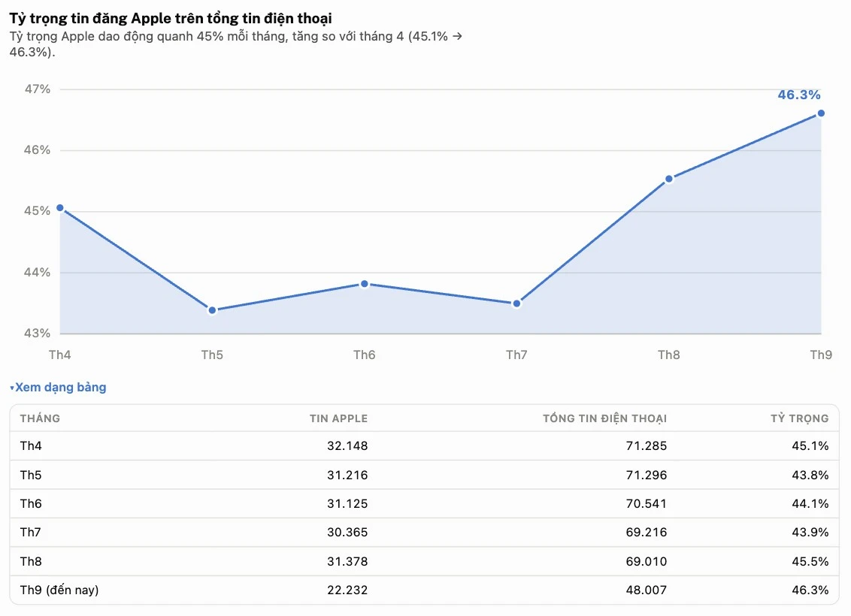The height and width of the screenshot is (616, 851).
Task: Click the chart title about Apple share
Action: pos(171,19)
